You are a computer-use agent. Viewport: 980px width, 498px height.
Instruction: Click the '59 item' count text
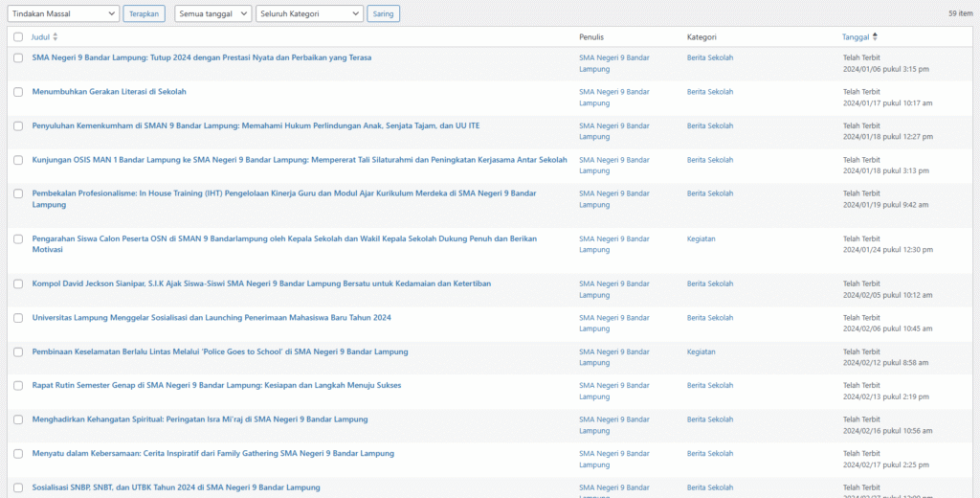click(x=961, y=13)
